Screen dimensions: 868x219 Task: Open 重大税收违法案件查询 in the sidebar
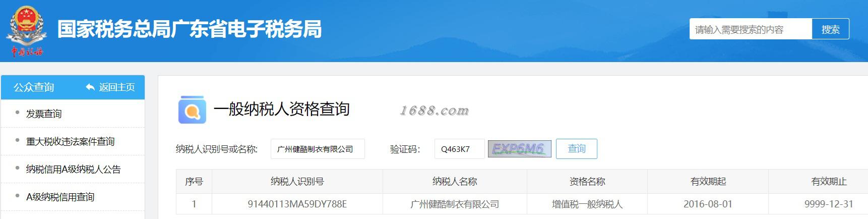[x=71, y=142]
